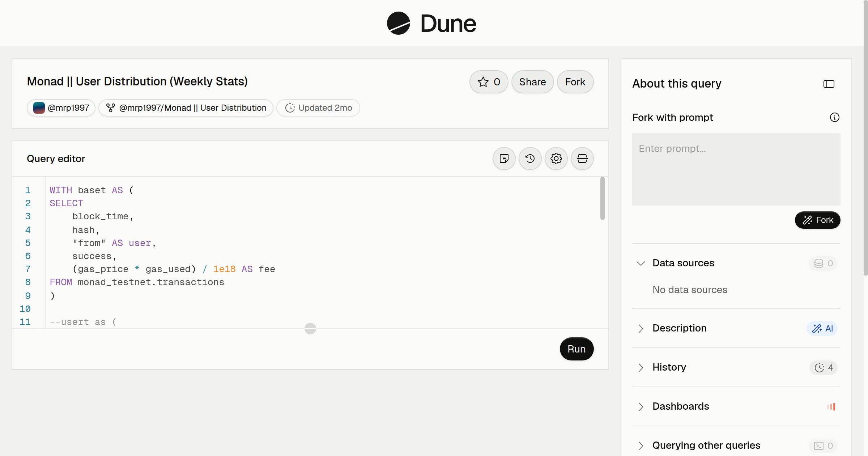The image size is (868, 456).
Task: Click the Fork with prompt info icon
Action: (834, 117)
